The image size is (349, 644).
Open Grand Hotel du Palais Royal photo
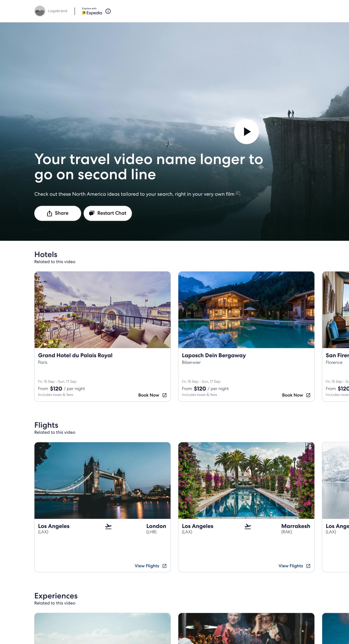[103, 310]
